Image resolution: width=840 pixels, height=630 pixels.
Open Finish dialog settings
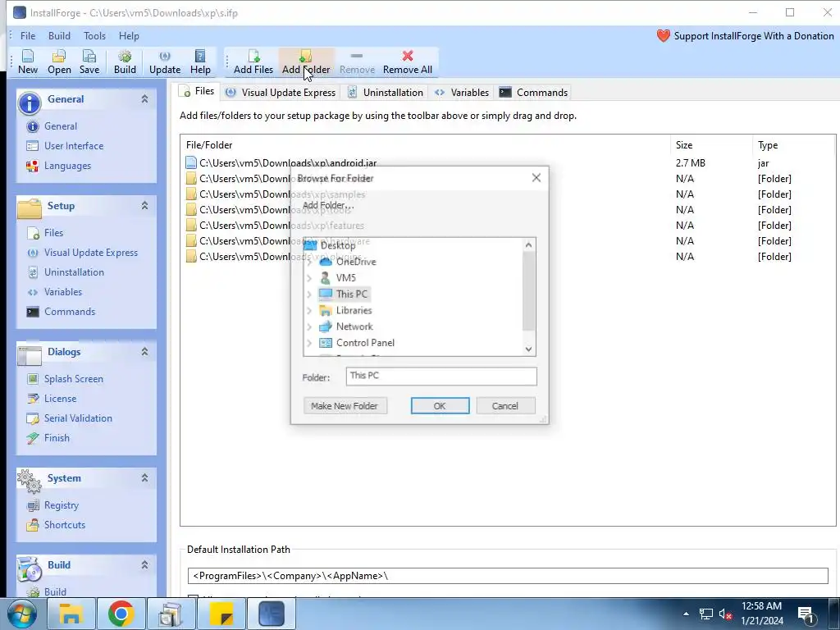(x=57, y=438)
